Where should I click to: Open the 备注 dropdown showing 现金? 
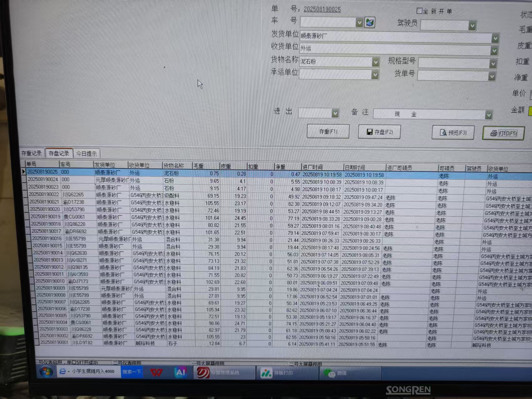point(489,115)
